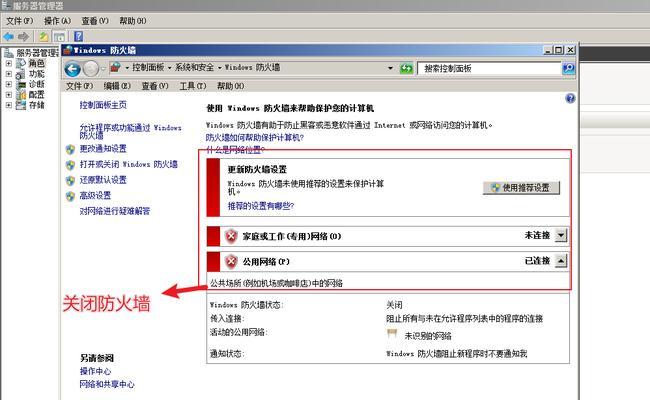Image resolution: width=650 pixels, height=400 pixels.
Task: Open the 对网络进行疑难解答 link
Action: [x=115, y=211]
